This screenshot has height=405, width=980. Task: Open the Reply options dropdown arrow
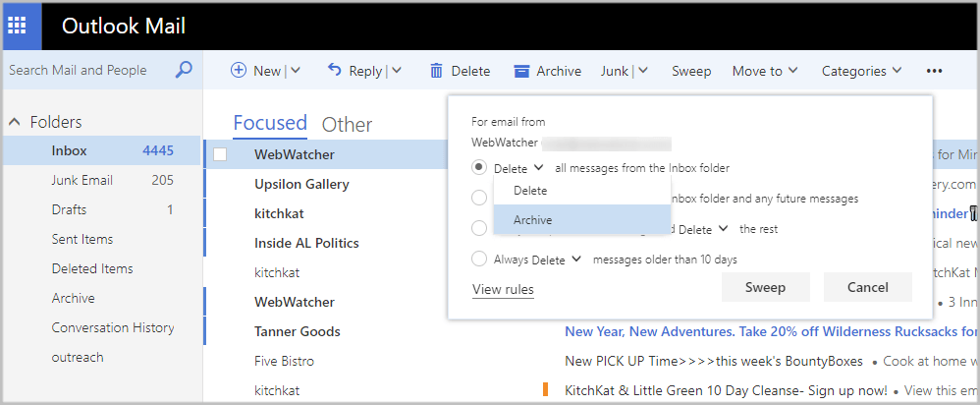pos(397,71)
